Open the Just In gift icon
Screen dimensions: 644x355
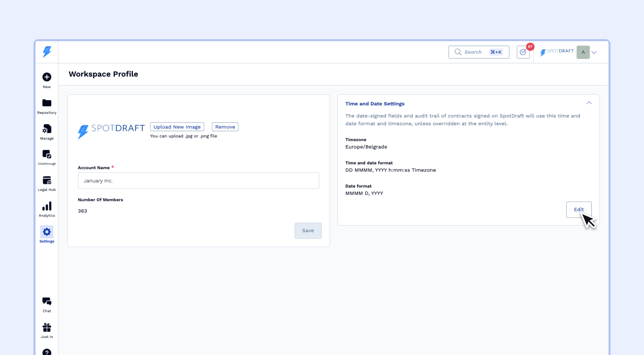[x=47, y=327]
